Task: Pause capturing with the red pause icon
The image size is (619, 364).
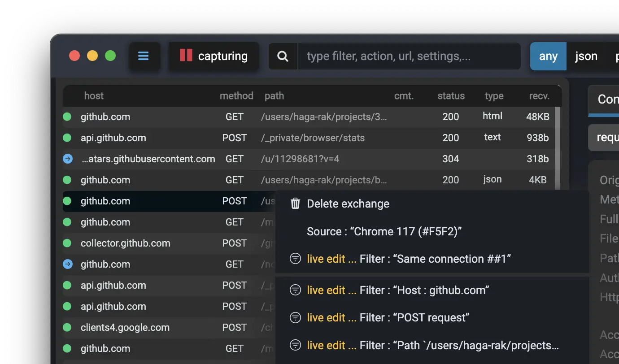Action: [186, 56]
